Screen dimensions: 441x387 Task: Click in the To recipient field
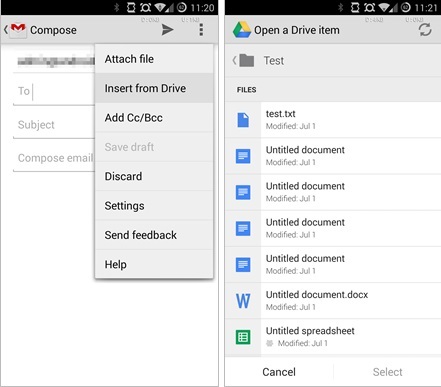click(54, 91)
